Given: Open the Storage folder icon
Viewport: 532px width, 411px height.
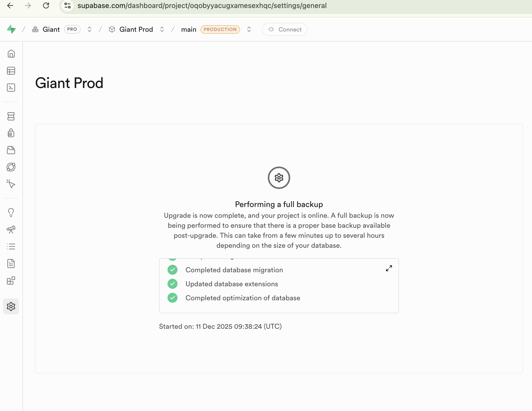Looking at the screenshot, I should [x=11, y=150].
